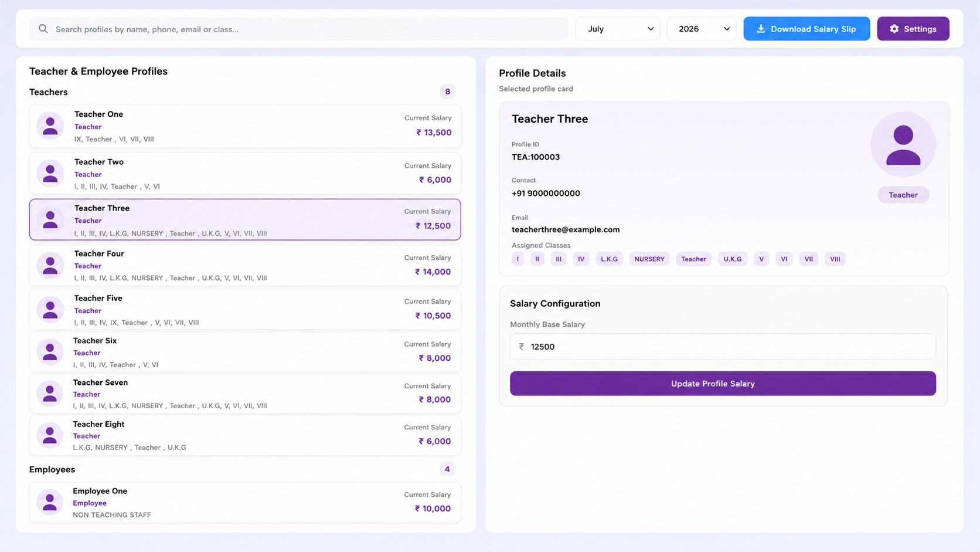Click Download Salary Slip button

[807, 29]
